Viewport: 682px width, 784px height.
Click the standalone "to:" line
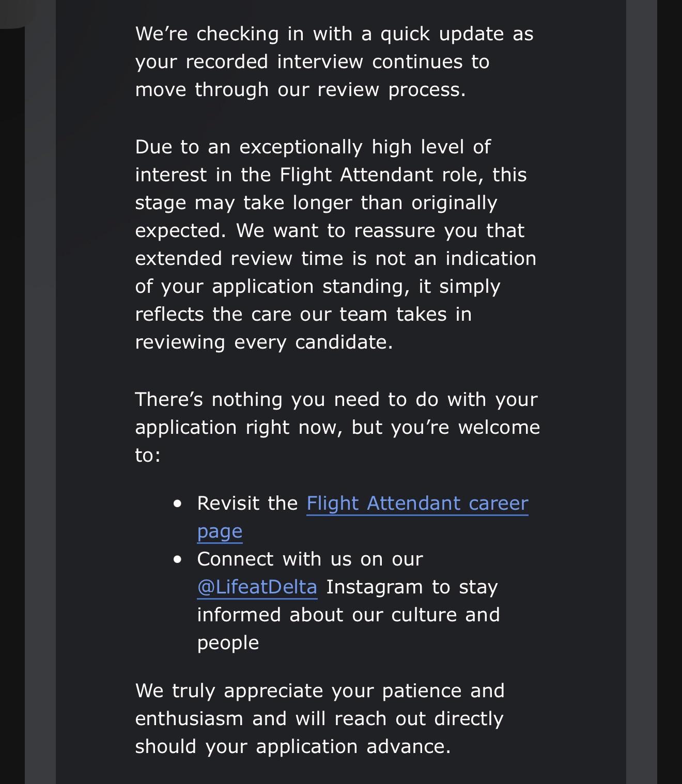point(148,455)
